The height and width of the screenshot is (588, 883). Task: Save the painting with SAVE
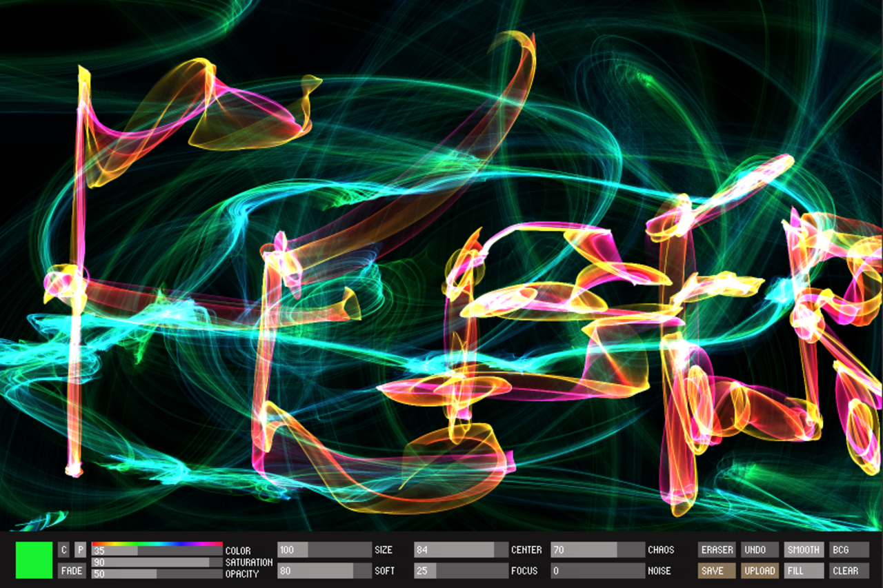click(x=717, y=571)
